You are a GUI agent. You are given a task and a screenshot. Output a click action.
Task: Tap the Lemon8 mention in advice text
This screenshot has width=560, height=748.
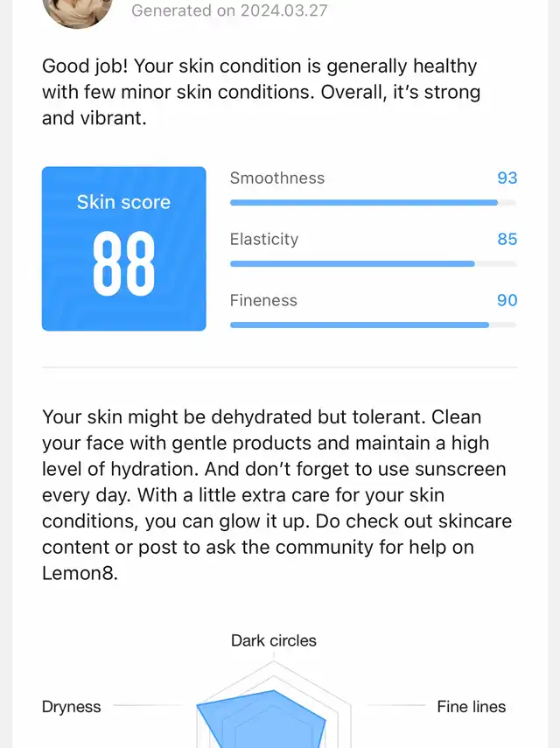80,573
